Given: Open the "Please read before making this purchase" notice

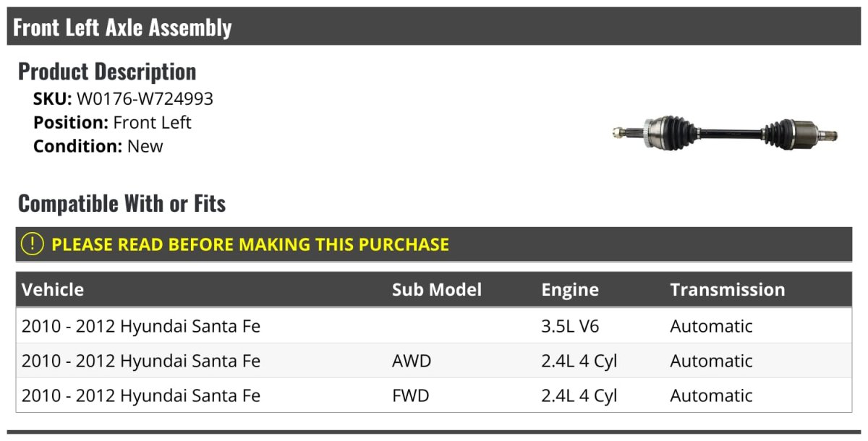Looking at the screenshot, I should (250, 244).
